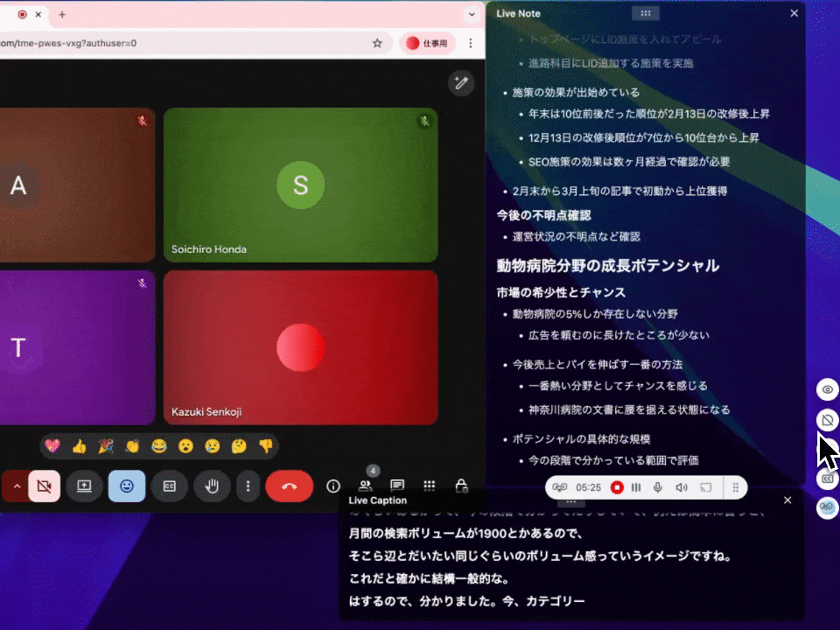The width and height of the screenshot is (840, 630).
Task: Click the thumbs up emoji reaction
Action: tap(80, 446)
